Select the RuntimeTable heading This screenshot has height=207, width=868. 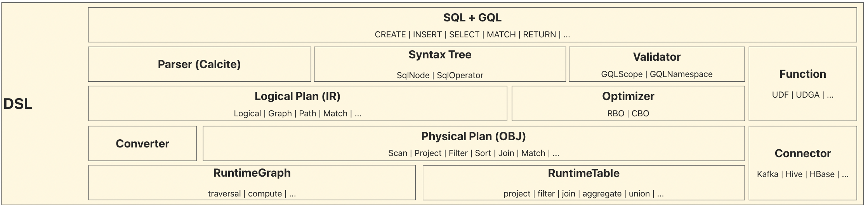click(x=583, y=174)
